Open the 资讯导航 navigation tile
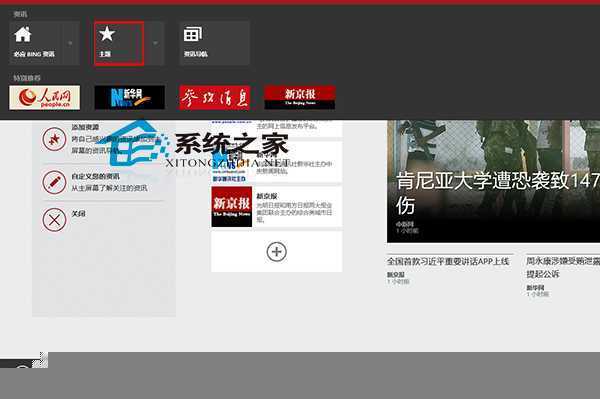The image size is (600, 399). 214,43
